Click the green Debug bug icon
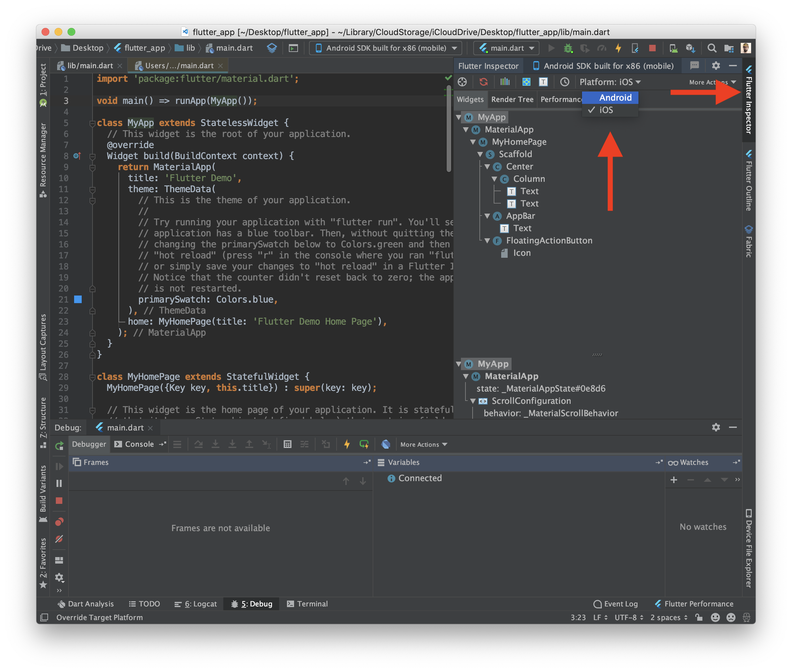Screen dimensions: 792x672 point(568,48)
